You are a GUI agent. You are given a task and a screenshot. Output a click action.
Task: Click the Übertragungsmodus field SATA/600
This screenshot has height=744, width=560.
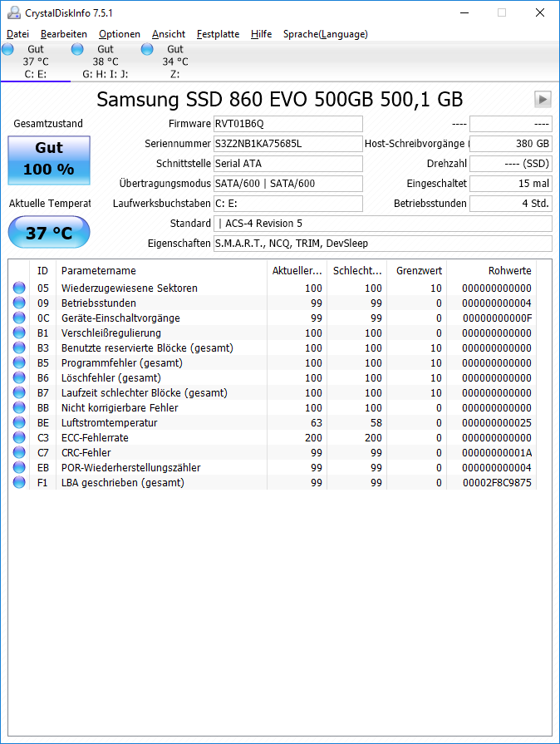pos(287,184)
